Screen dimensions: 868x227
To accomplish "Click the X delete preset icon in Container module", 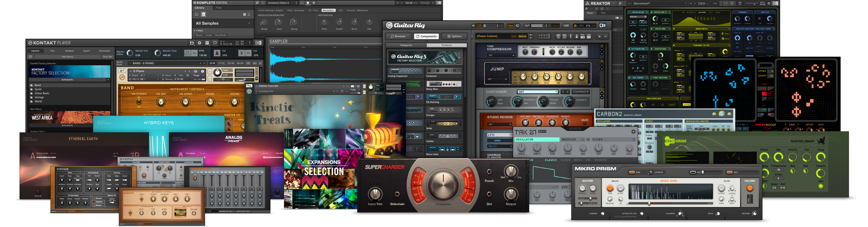I will coord(563,92).
